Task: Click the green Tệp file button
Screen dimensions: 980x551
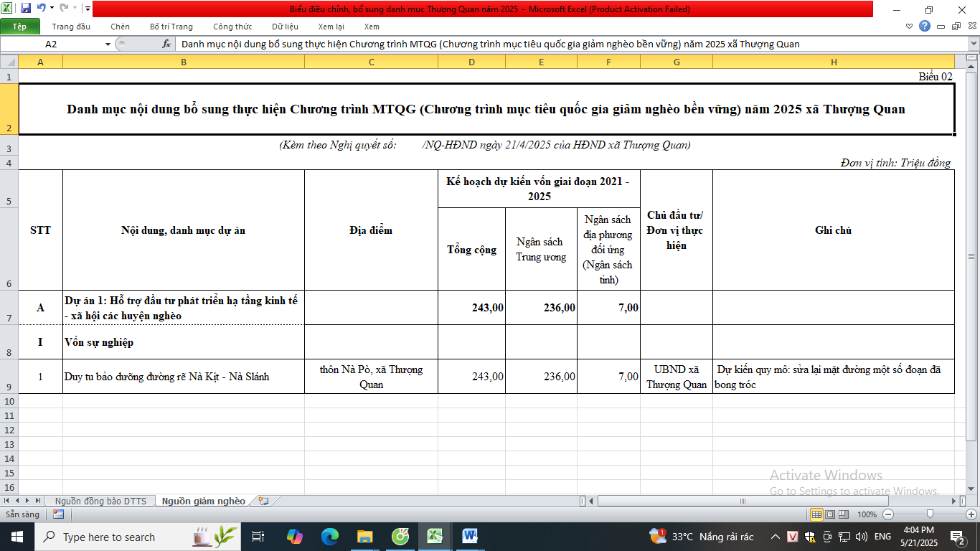Action: (x=19, y=27)
